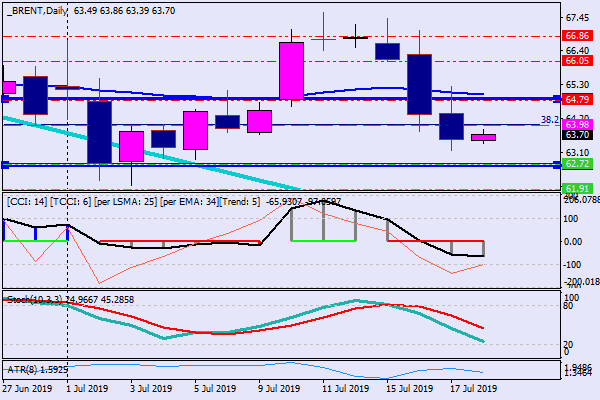Select the 38.2 Fibonacci level label
The height and width of the screenshot is (400, 600).
(548, 119)
